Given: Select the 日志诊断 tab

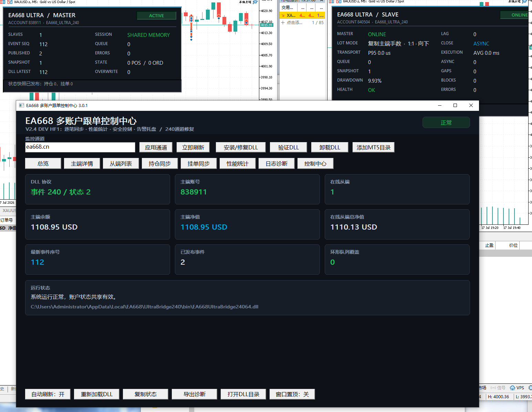Looking at the screenshot, I should pyautogui.click(x=277, y=163).
